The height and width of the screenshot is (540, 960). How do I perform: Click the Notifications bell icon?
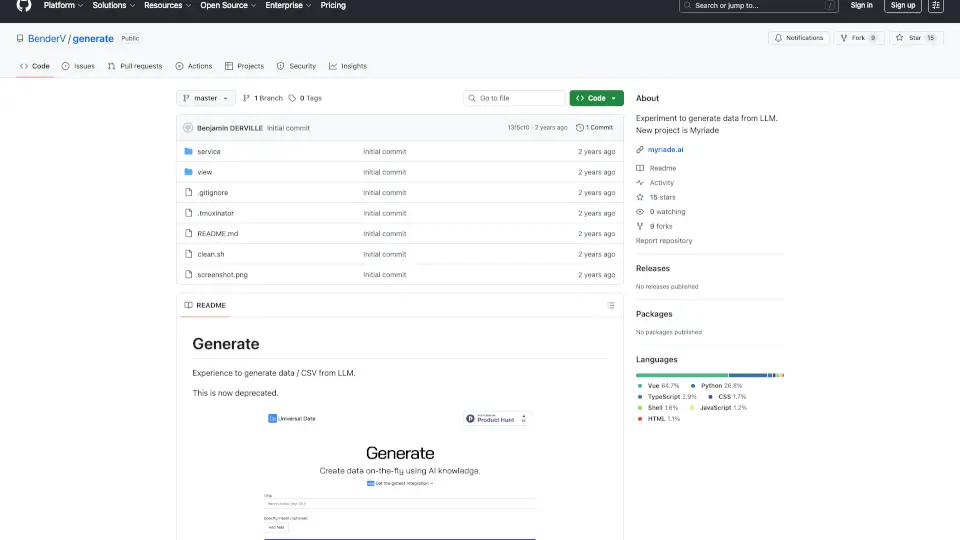[x=778, y=38]
